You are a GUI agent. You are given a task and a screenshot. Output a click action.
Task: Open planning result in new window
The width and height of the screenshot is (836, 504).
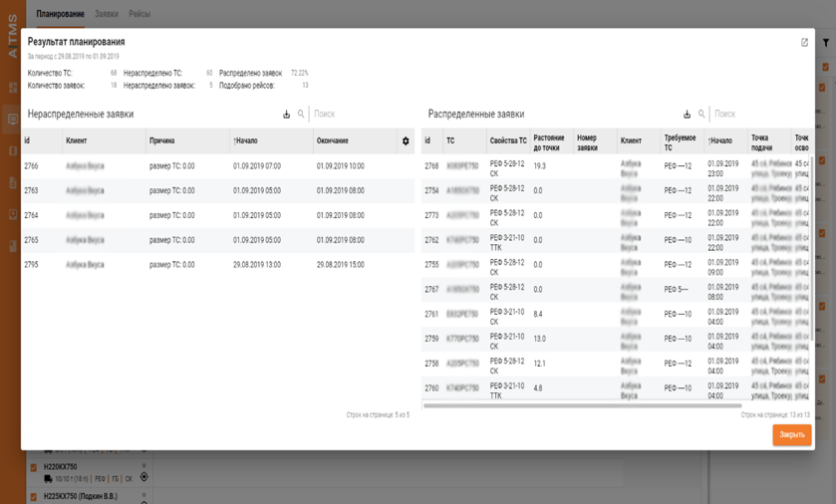click(804, 43)
